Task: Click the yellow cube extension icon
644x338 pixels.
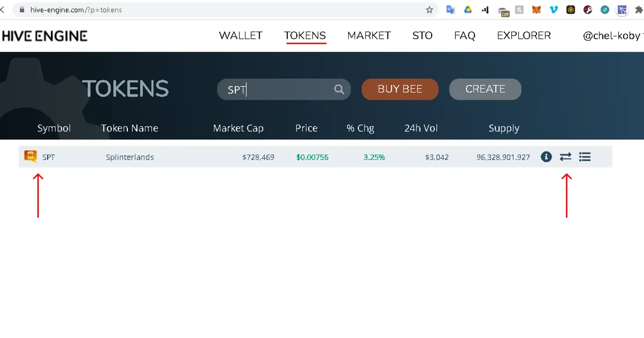Action: point(571,10)
